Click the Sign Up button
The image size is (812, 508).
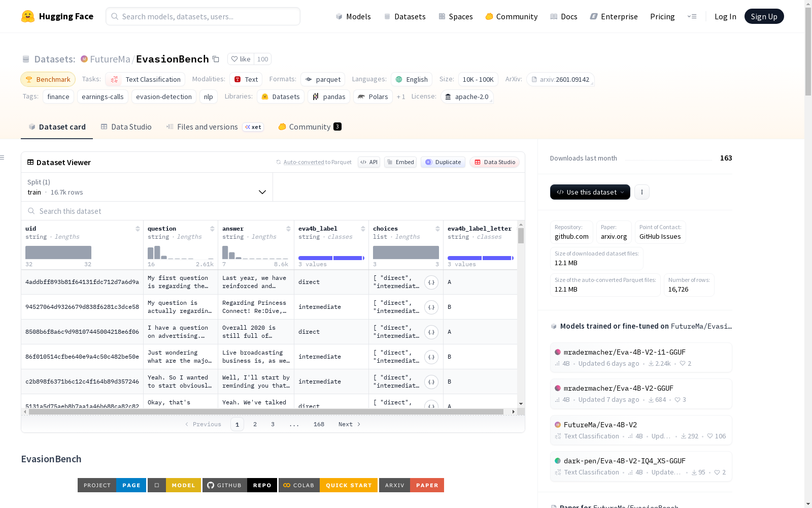point(764,16)
